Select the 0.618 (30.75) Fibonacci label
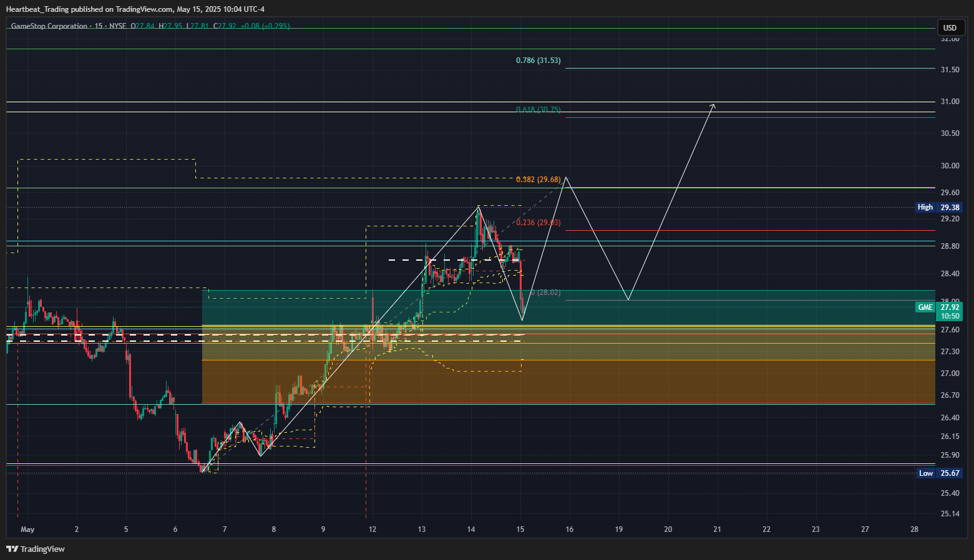Viewport: 974px width, 560px height. [538, 110]
